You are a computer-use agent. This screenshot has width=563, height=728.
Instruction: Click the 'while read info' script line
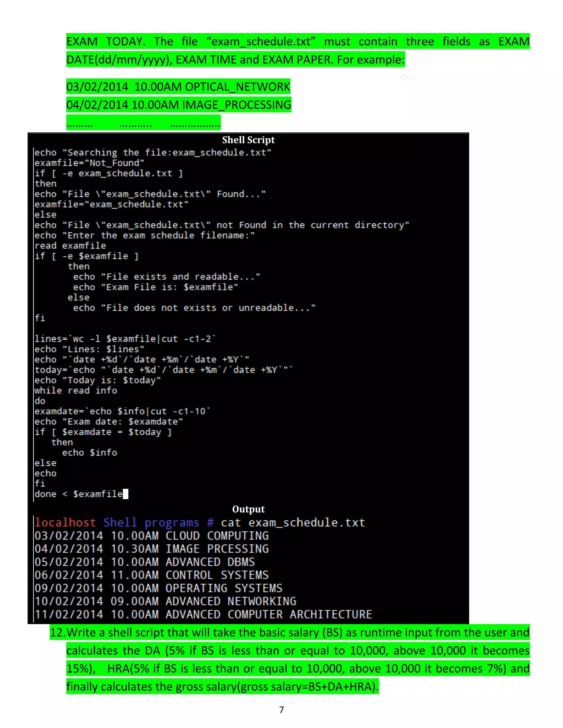76,390
